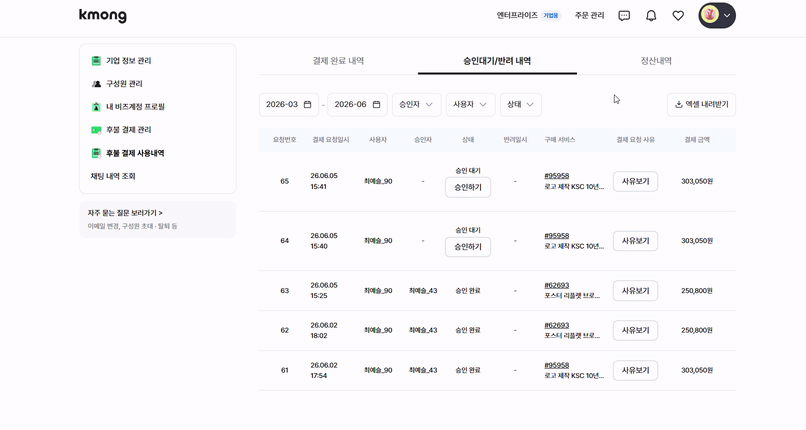Click the 구매 서비스 column header
The width and height of the screenshot is (806, 430).
coord(560,140)
